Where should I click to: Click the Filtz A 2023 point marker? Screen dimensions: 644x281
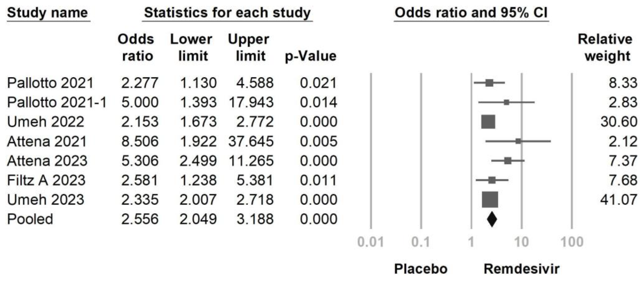[x=492, y=180]
